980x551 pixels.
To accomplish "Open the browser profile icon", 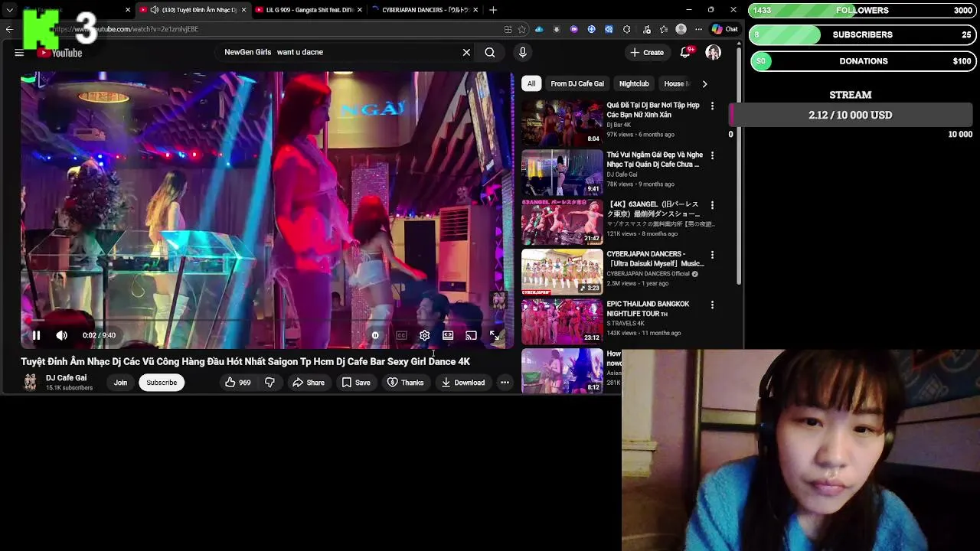I will click(681, 29).
